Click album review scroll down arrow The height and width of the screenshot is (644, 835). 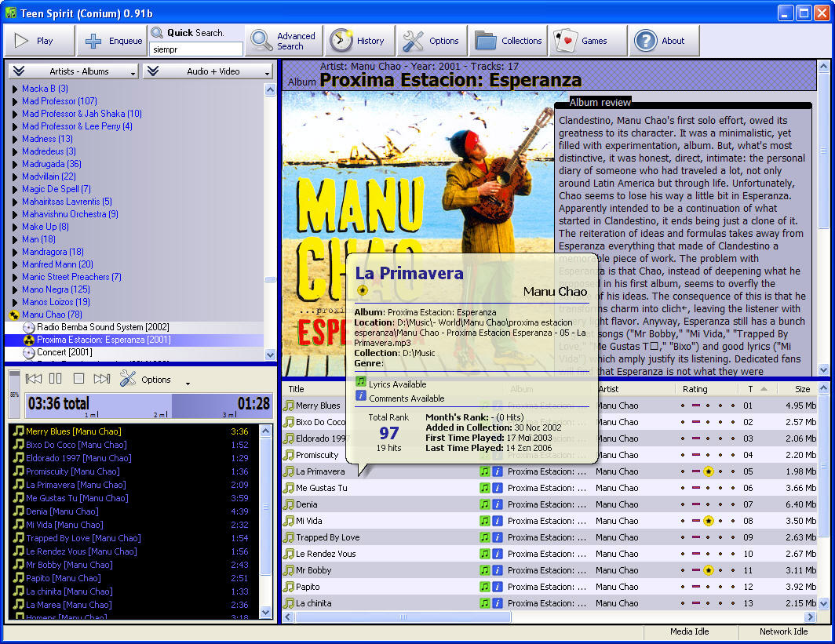click(x=823, y=370)
